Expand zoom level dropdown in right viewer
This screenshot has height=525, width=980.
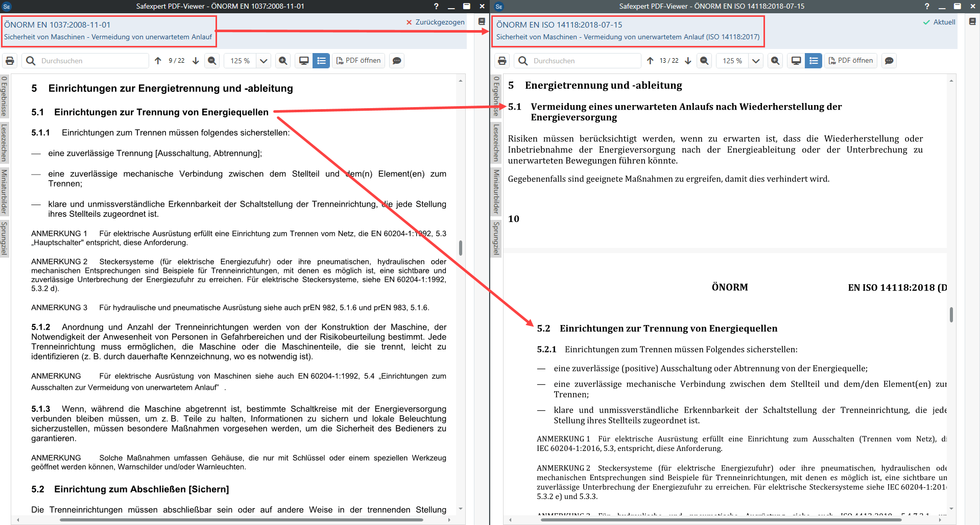(756, 61)
